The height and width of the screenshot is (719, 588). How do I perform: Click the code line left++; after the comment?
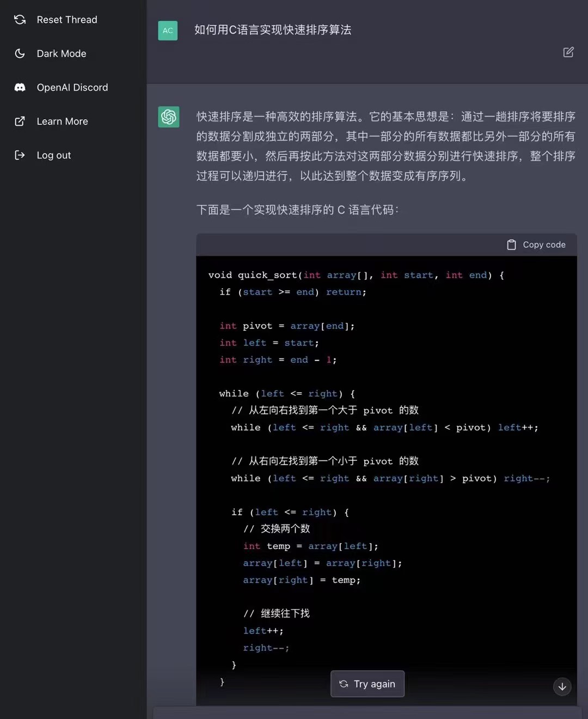coord(263,630)
